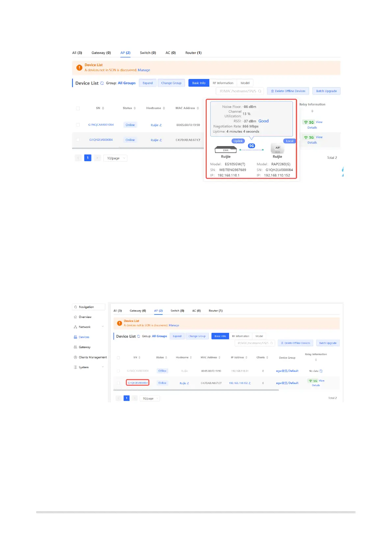
Task: Open the 10/page dropdown under the Offline device list
Action: pos(150,398)
